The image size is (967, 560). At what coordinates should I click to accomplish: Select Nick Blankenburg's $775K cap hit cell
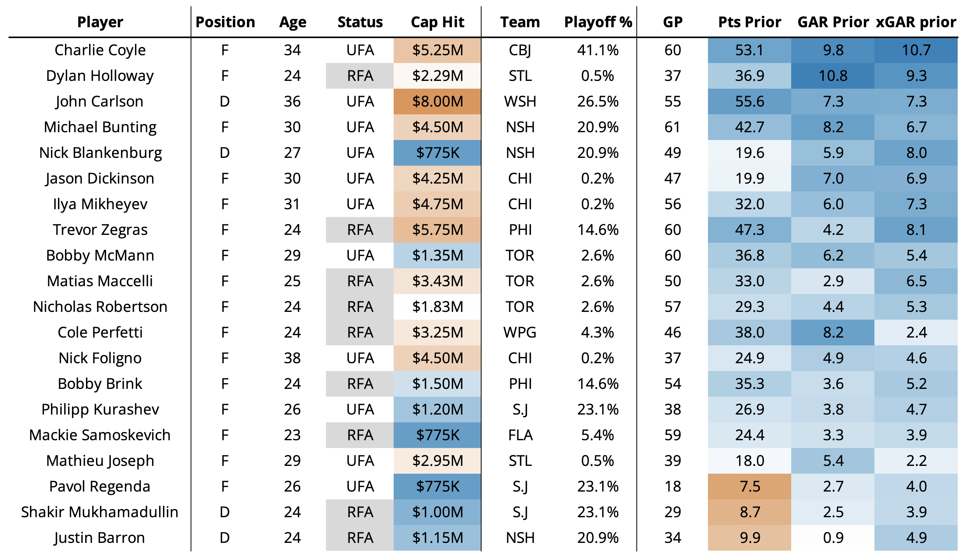coord(438,153)
